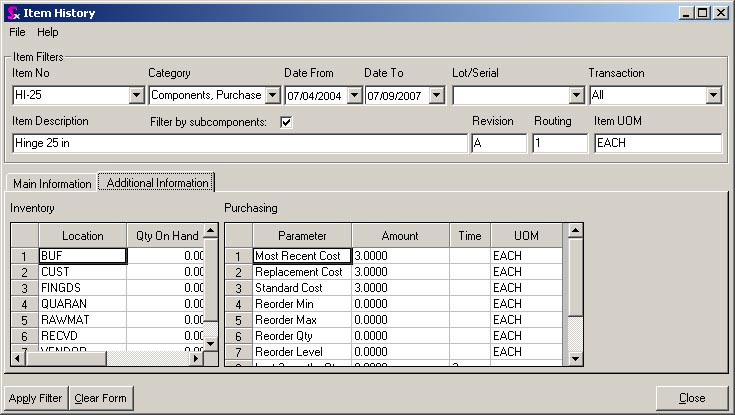Expand the Item No dropdown

click(137, 96)
